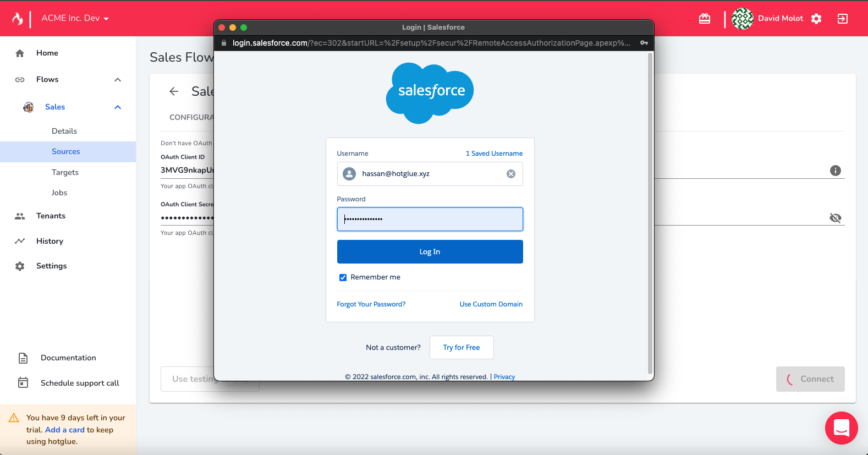Open Settings in the sidebar
The image size is (868, 455).
point(51,266)
